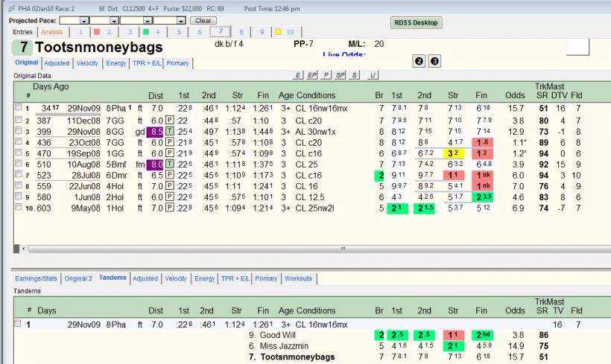Open the upper Primary tab
The image size is (611, 364).
(x=177, y=63)
